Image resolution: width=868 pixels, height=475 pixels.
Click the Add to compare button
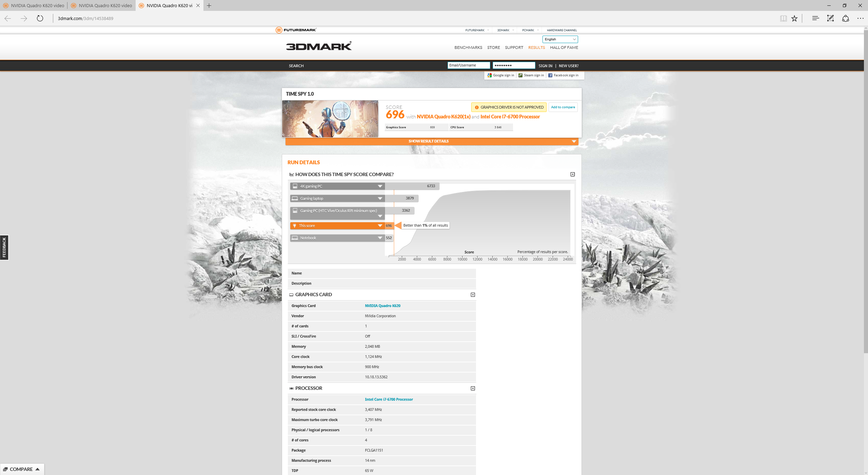point(563,107)
